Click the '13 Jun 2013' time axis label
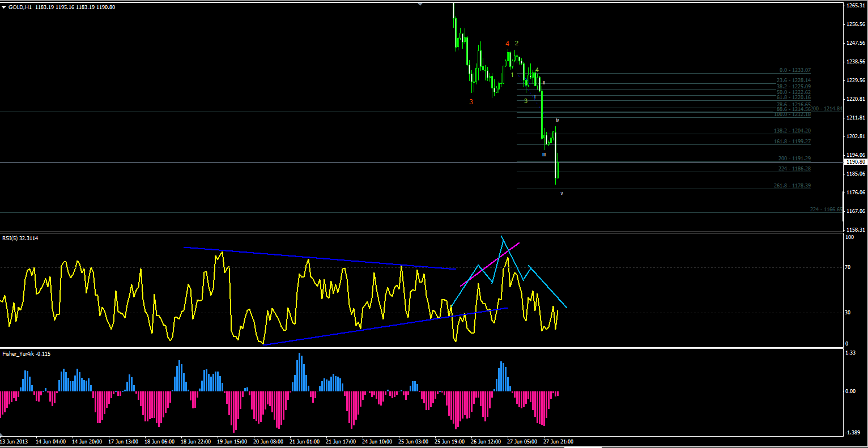The image size is (868, 448). click(x=14, y=441)
